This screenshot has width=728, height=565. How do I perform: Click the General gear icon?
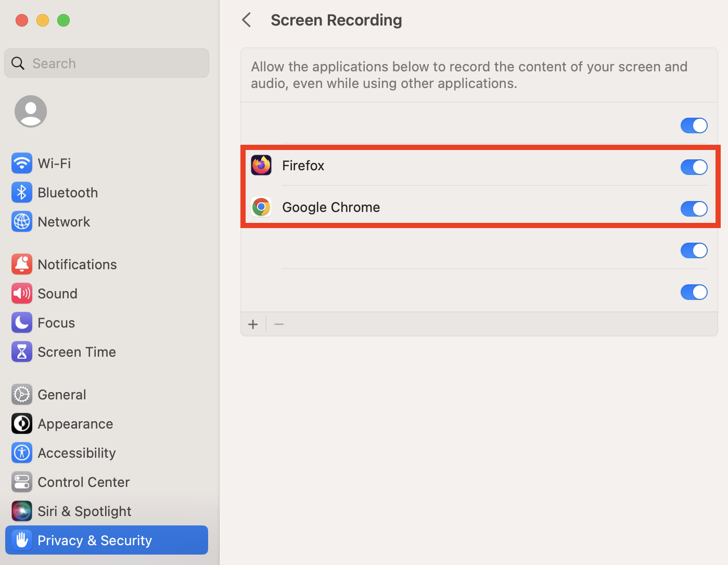(22, 395)
